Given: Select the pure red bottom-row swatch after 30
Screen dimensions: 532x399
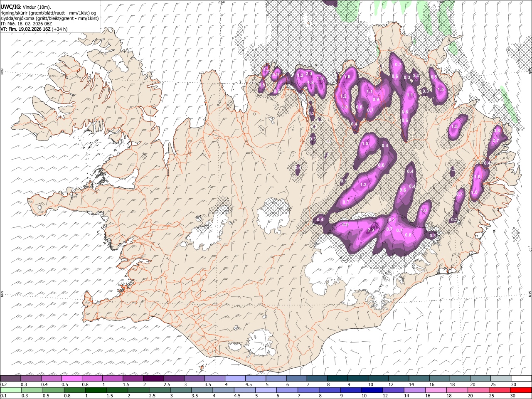Looking at the screenshot, I should click(x=520, y=390).
